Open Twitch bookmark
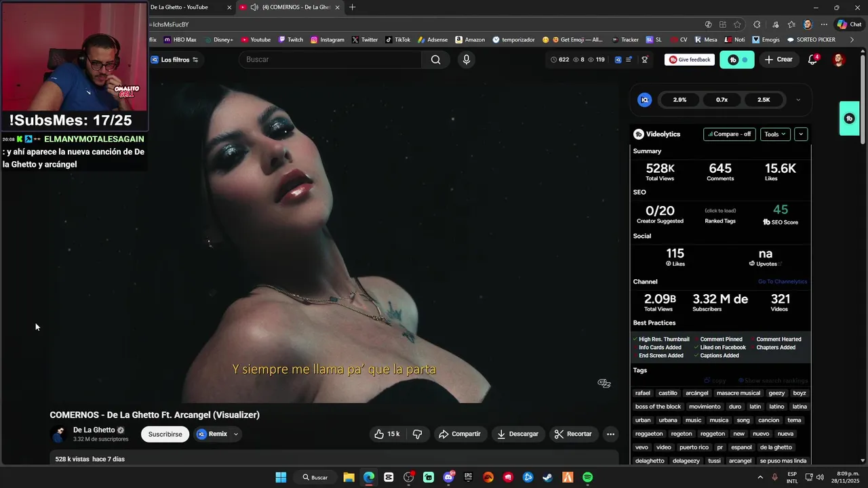 (x=291, y=39)
